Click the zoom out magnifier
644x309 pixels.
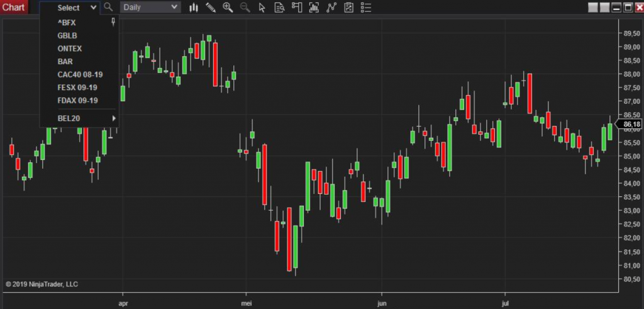(245, 8)
